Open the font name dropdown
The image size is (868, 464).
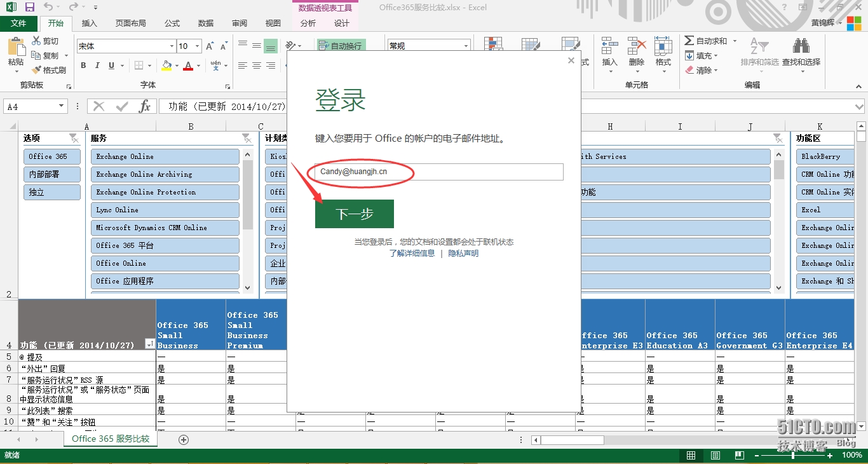tap(172, 46)
